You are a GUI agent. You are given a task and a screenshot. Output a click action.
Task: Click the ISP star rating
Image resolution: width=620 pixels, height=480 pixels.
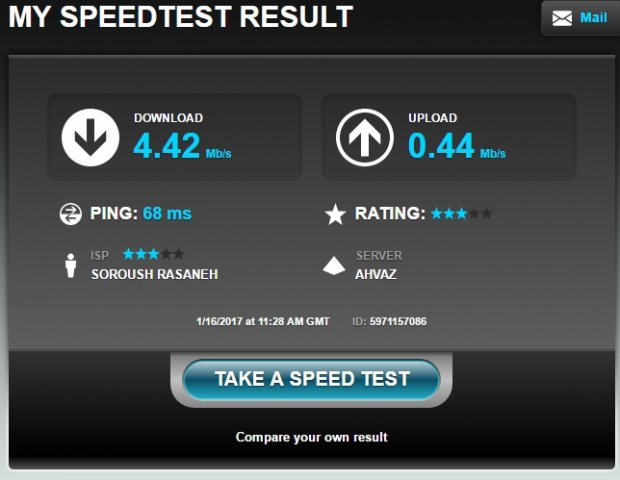pyautogui.click(x=153, y=254)
